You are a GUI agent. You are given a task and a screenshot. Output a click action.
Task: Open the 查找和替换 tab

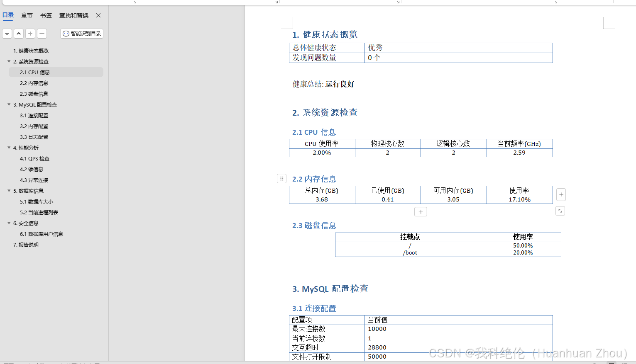coord(73,15)
